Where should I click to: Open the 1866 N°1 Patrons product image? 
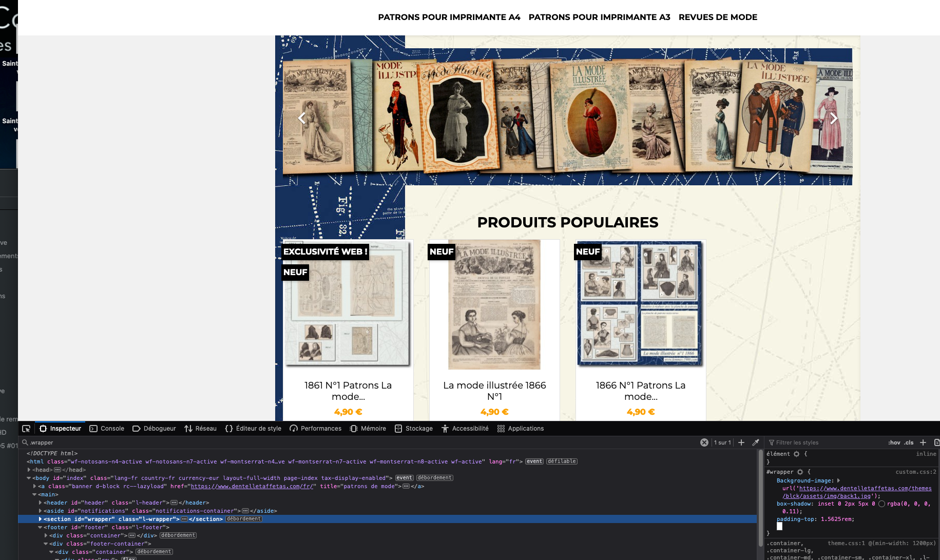[x=641, y=304]
